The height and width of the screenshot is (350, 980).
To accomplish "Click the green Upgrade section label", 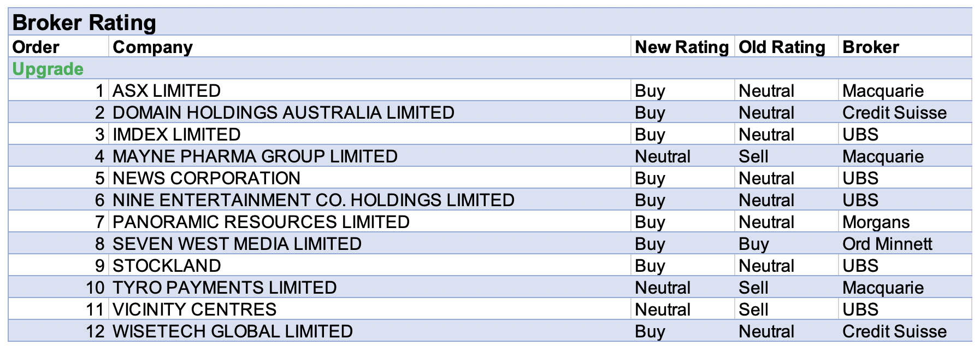I will click(48, 69).
